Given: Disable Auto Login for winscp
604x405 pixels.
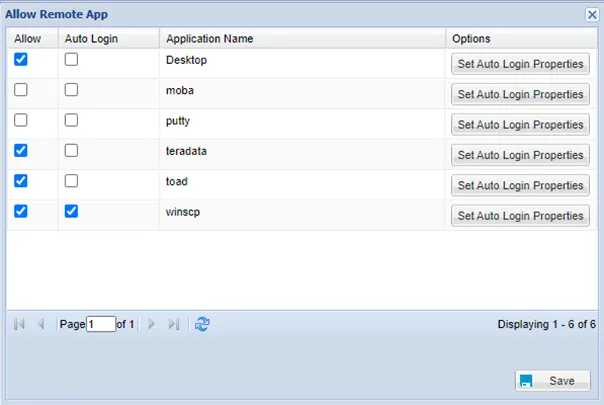Looking at the screenshot, I should 71,211.
